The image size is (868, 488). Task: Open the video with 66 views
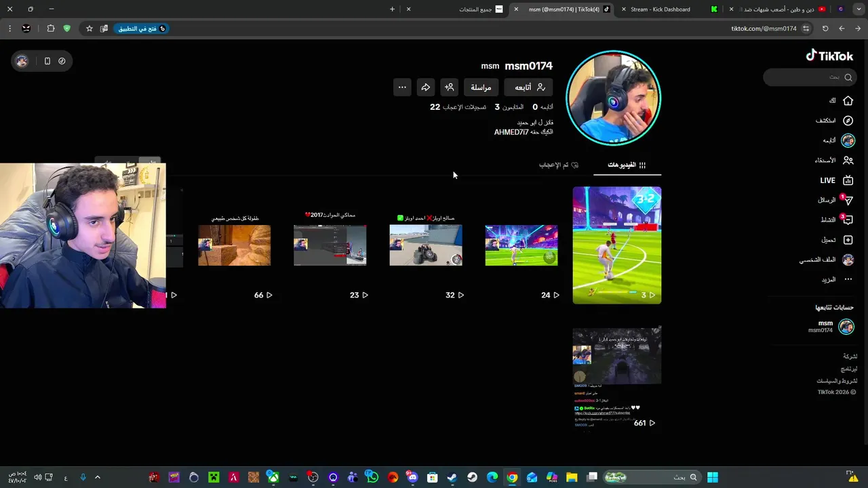(235, 245)
